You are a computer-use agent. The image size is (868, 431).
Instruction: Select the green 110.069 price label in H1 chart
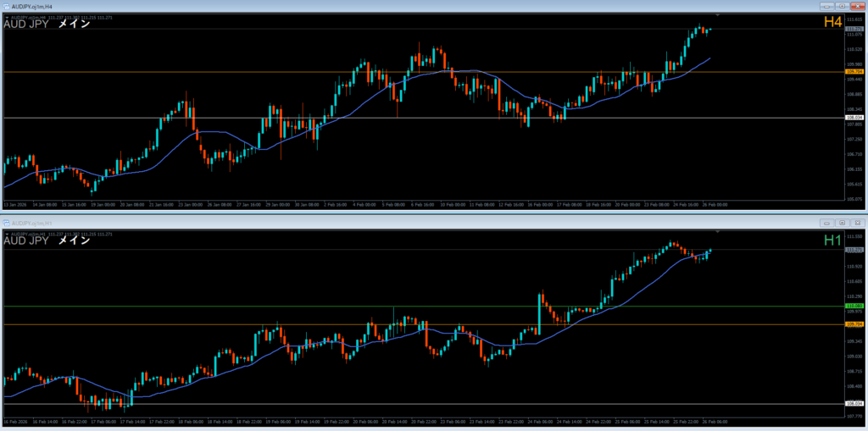pyautogui.click(x=854, y=306)
